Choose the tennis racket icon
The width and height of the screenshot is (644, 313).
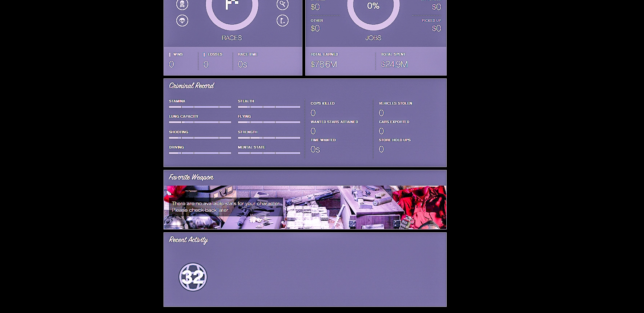(x=282, y=4)
